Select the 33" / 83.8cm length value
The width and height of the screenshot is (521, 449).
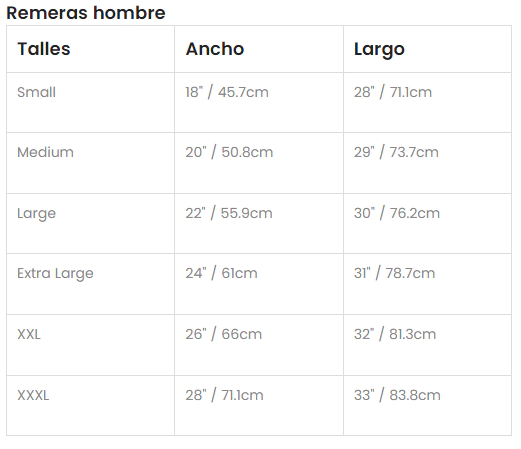pyautogui.click(x=397, y=395)
